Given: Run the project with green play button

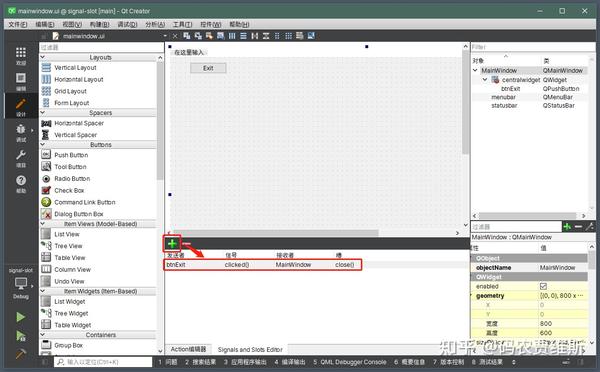Looking at the screenshot, I should tap(21, 317).
